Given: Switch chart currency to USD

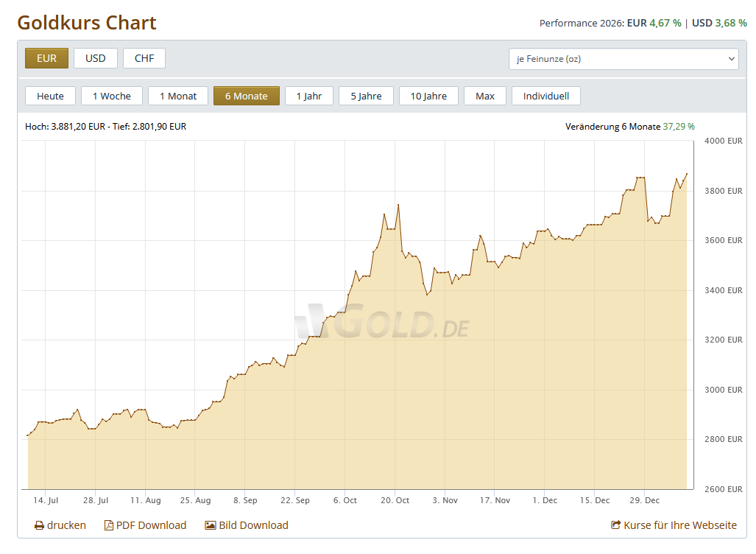Looking at the screenshot, I should click(96, 58).
